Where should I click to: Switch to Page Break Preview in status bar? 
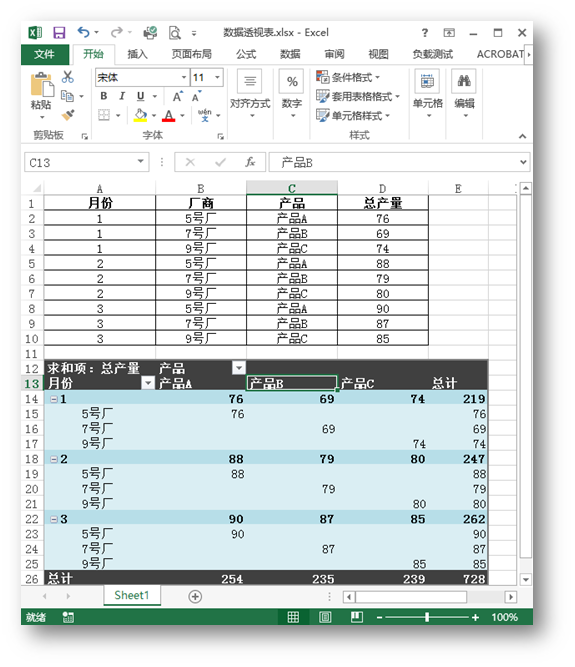coord(356,617)
